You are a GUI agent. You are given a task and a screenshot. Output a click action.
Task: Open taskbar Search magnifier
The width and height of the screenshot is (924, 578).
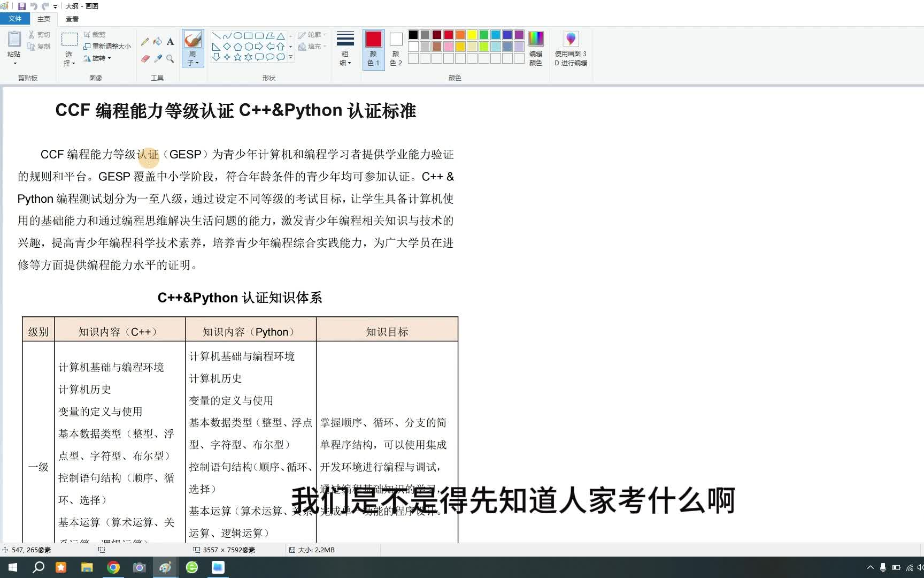(38, 567)
